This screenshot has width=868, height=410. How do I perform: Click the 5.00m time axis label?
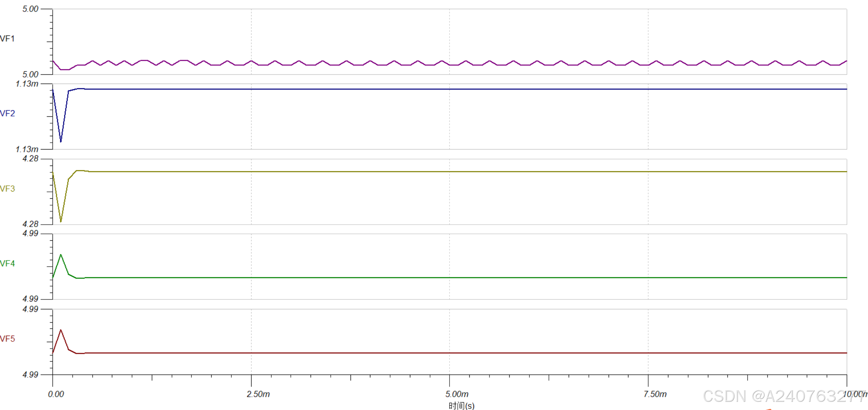point(457,394)
